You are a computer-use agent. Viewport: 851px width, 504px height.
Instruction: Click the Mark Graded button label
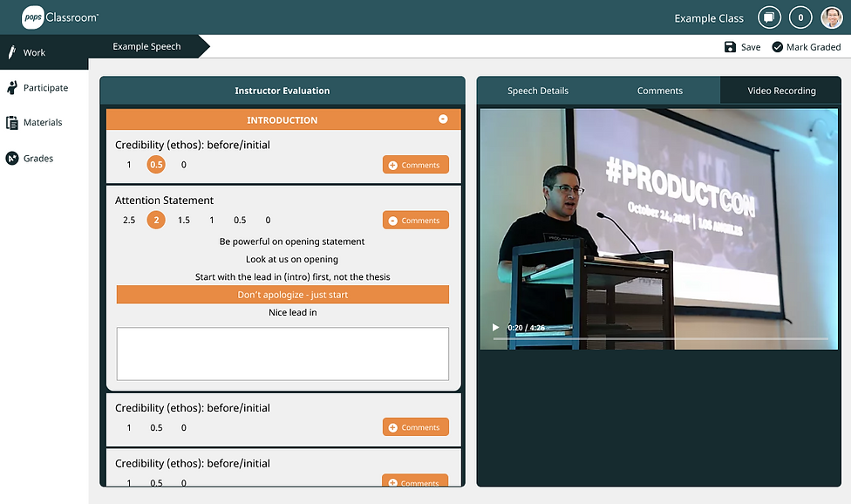pyautogui.click(x=814, y=47)
